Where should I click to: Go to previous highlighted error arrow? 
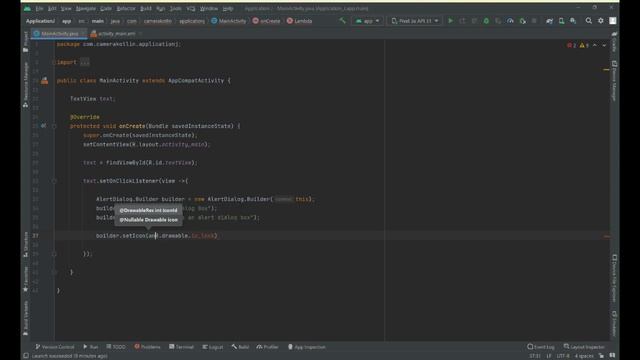[595, 45]
